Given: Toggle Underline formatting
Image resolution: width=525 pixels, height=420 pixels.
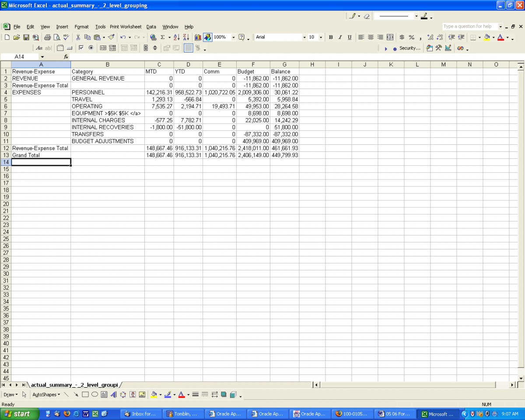Looking at the screenshot, I should [x=350, y=37].
